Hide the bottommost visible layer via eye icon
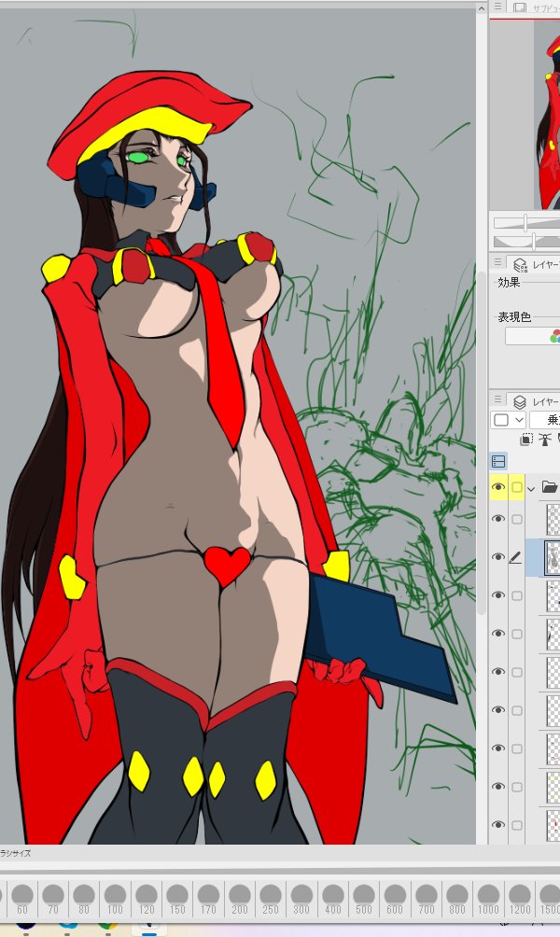 click(x=497, y=825)
